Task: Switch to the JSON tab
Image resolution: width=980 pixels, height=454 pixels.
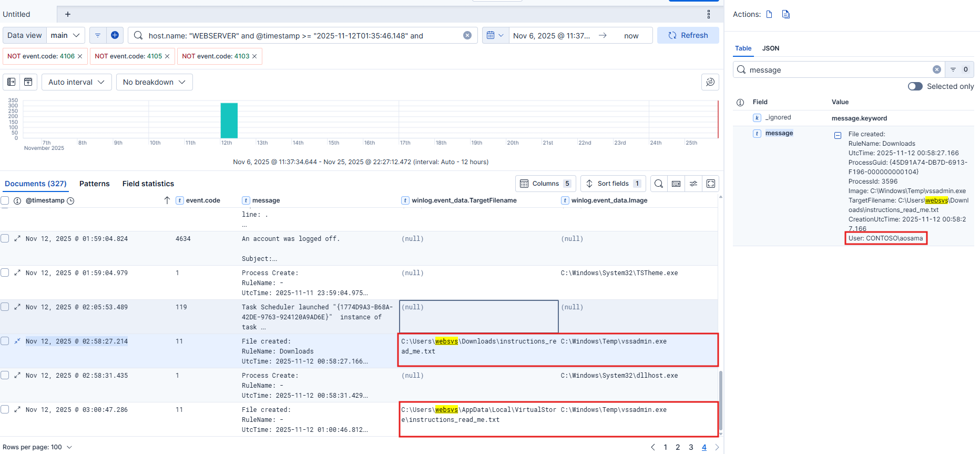Action: click(x=770, y=48)
